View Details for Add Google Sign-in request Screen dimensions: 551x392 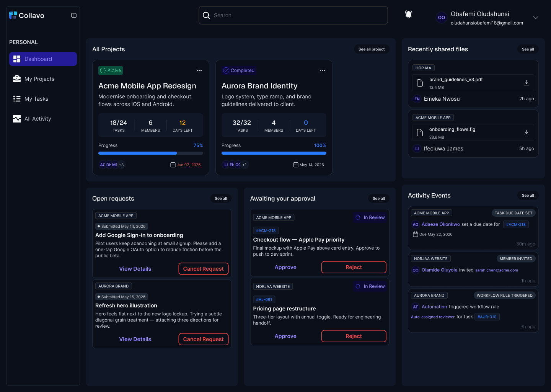tap(135, 269)
